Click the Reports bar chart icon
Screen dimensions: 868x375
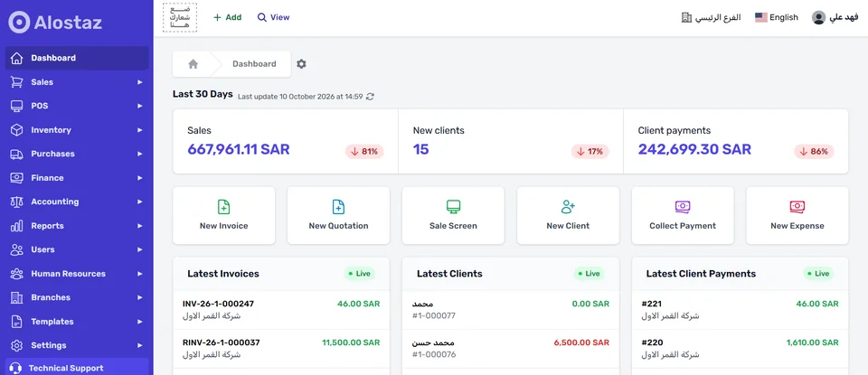pos(16,226)
